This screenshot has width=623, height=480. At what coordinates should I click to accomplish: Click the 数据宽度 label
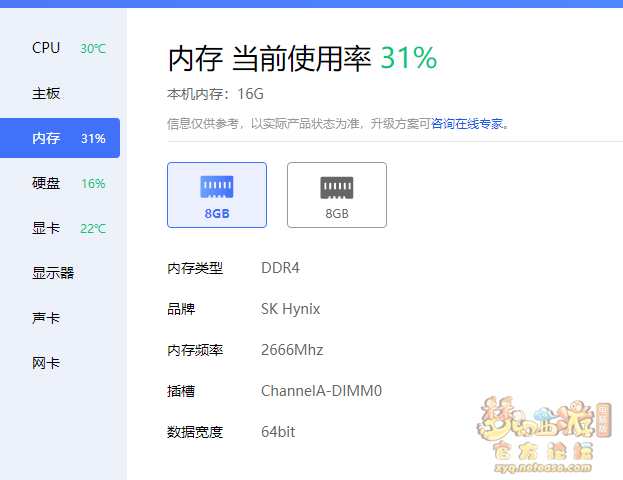(195, 432)
